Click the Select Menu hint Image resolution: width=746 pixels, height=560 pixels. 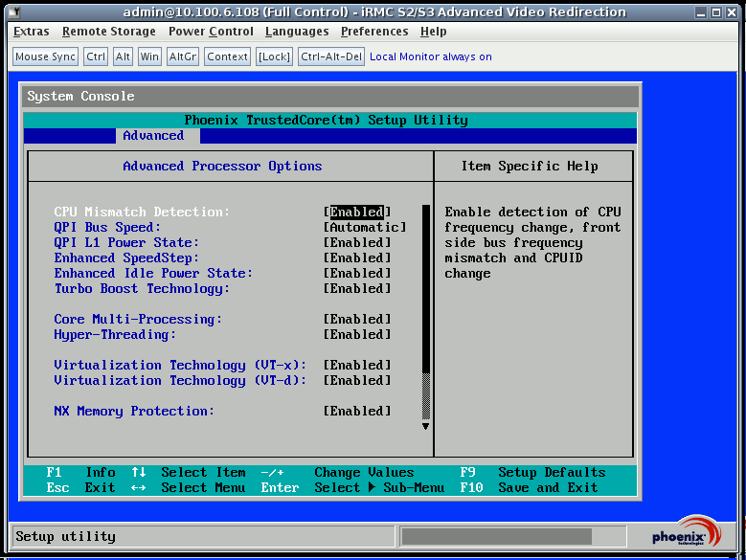pyautogui.click(x=203, y=487)
